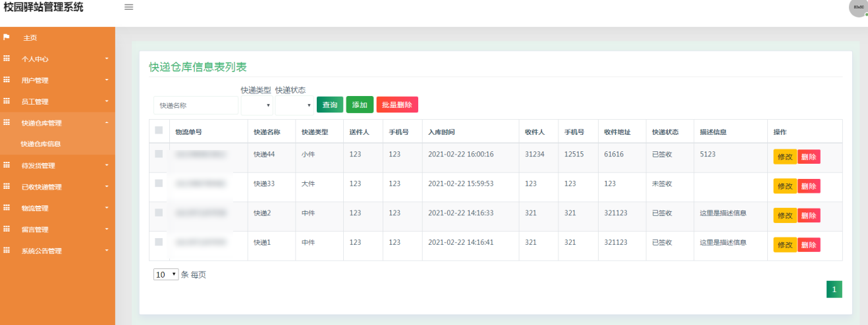Click 修改 in the 快递44 row
This screenshot has height=325, width=868.
[785, 157]
